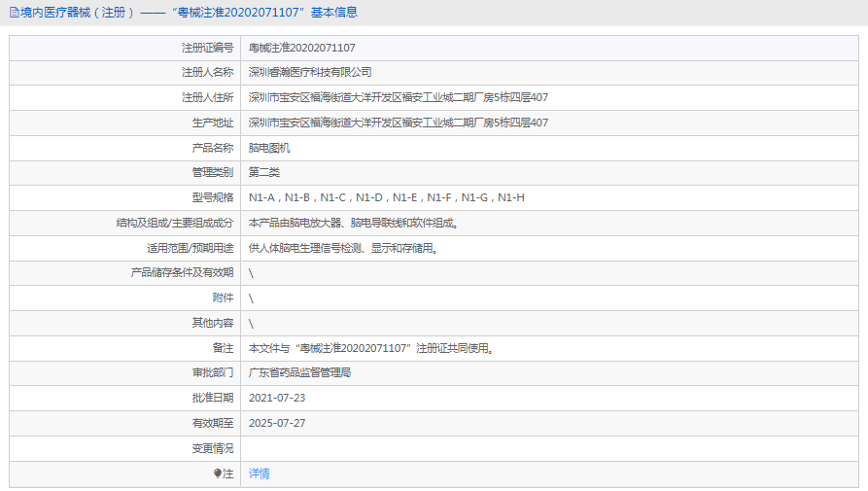Click the 生产地址 address value
This screenshot has width=868, height=491.
coord(398,123)
